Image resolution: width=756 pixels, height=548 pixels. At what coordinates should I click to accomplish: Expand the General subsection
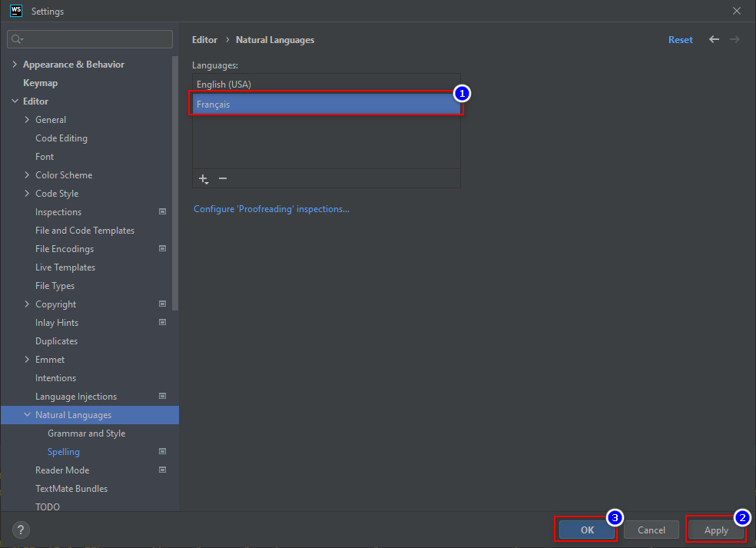[x=27, y=120]
